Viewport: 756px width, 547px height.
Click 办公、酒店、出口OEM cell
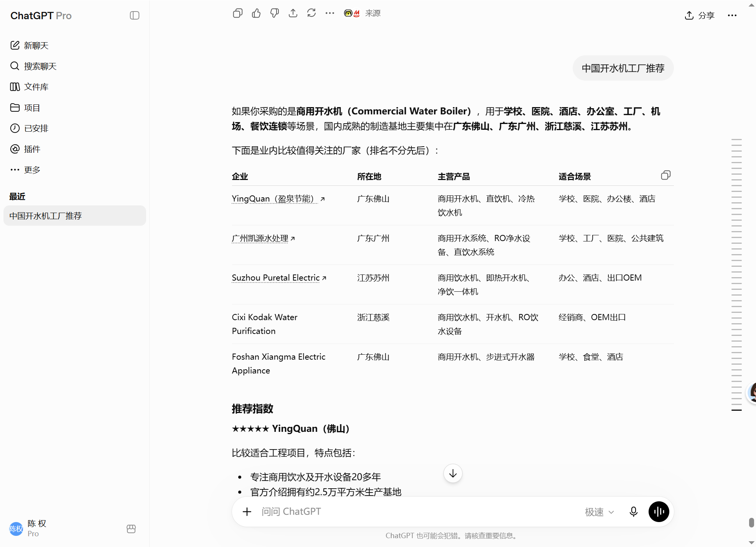600,278
